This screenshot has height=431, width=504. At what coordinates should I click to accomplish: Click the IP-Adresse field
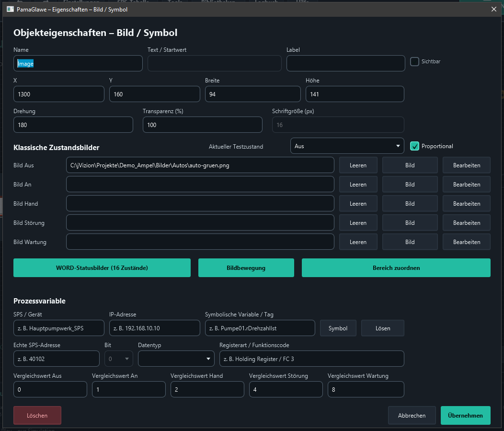(155, 328)
